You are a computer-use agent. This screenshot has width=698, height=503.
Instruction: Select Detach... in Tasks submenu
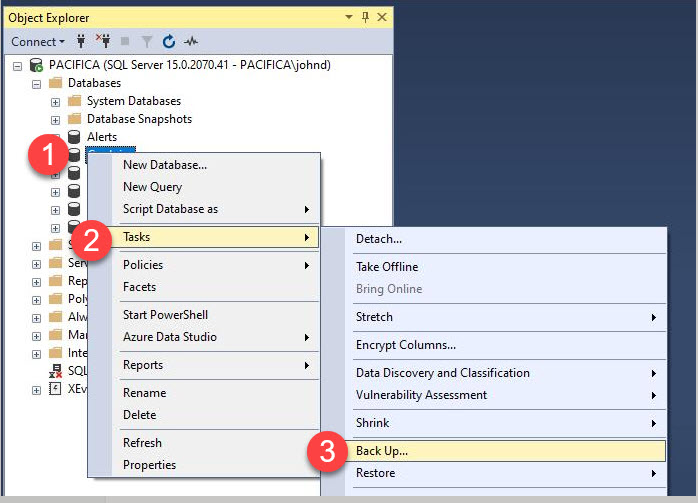(x=506, y=239)
